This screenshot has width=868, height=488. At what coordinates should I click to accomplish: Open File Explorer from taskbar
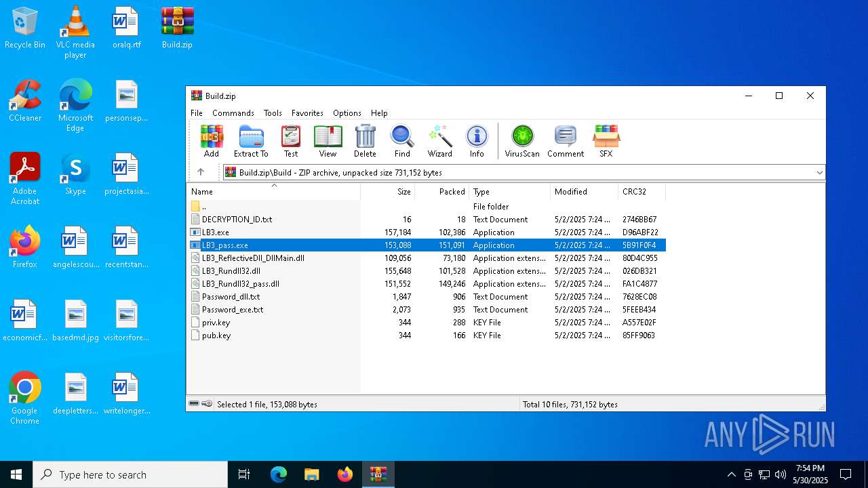(311, 474)
